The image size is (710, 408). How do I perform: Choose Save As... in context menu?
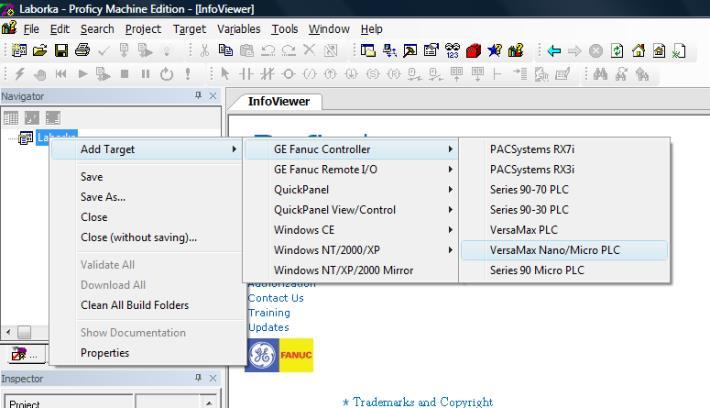[x=146, y=197]
